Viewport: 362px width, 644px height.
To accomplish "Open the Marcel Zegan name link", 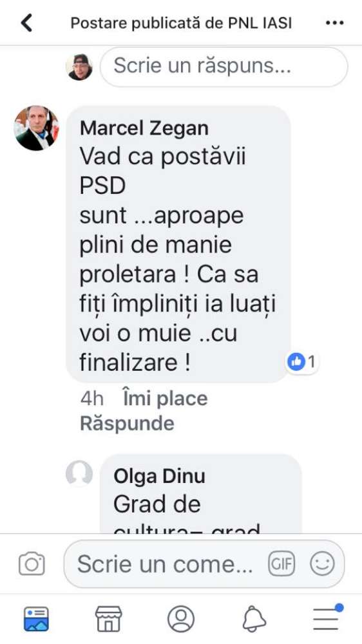I will click(x=144, y=129).
